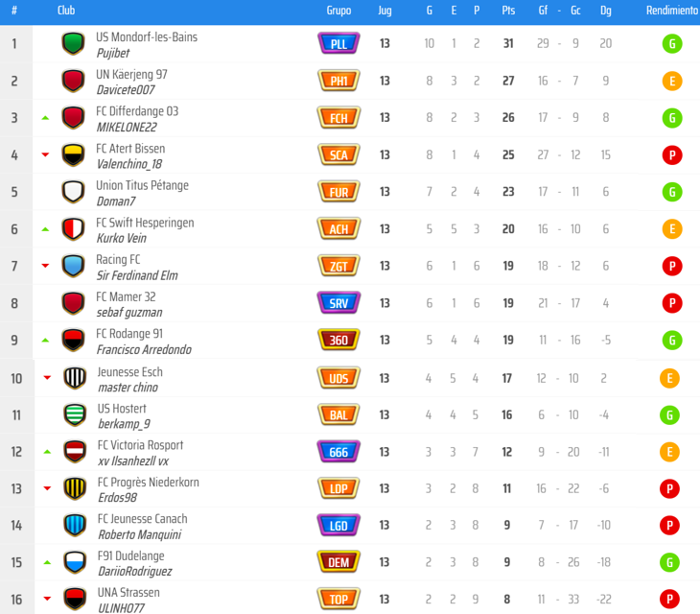Open FC Swift Hesperingen club page

[145, 223]
